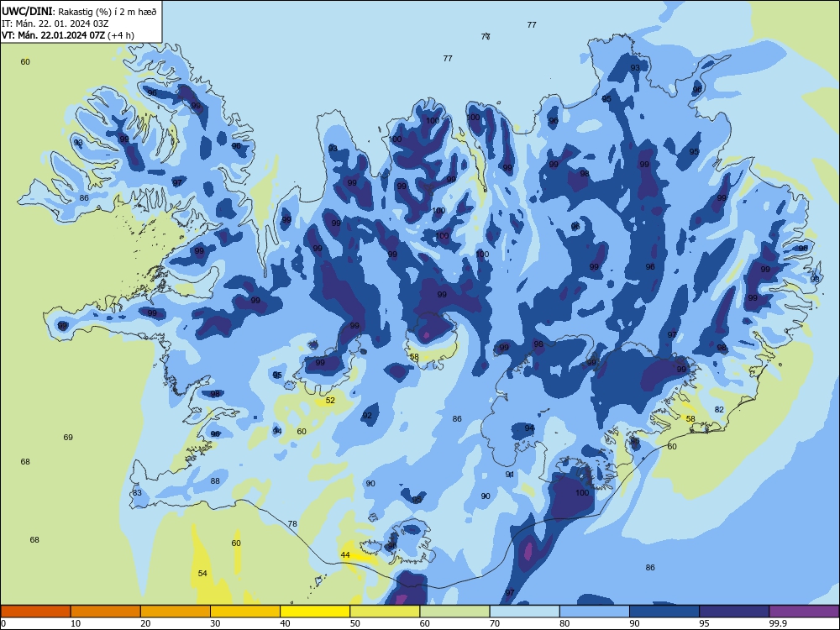Click the humidity value 91 on the map
This screenshot has width=840, height=630.
pos(510,475)
